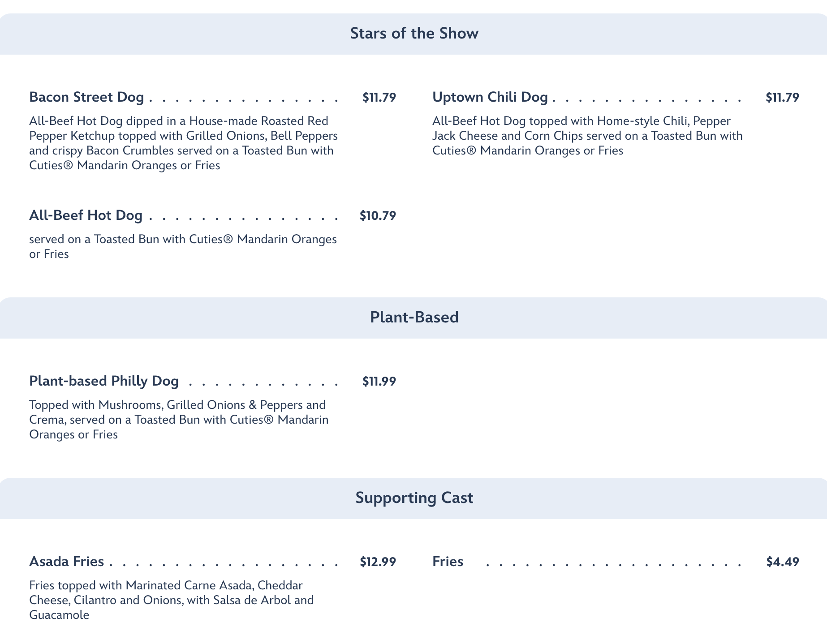Image resolution: width=827 pixels, height=644 pixels.
Task: Click the Stars of the Show section header
Action: pos(414,34)
